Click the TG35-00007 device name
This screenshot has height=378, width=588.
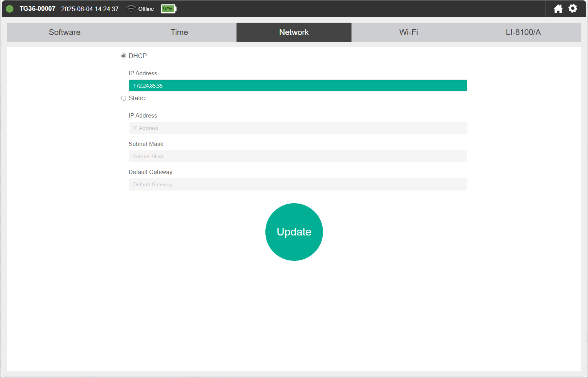(x=37, y=9)
